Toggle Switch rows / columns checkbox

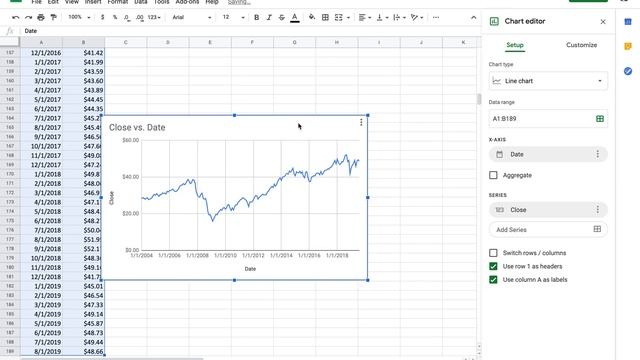click(x=493, y=253)
